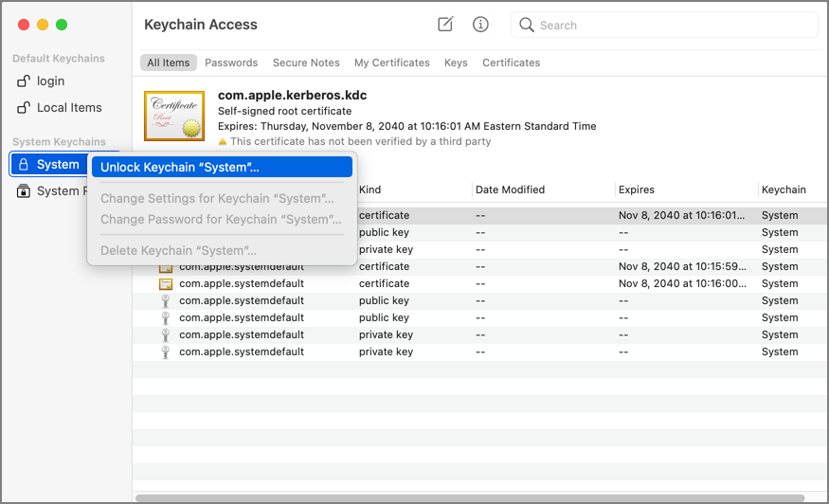Image resolution: width=829 pixels, height=504 pixels.
Task: Click the "Nov 8, 2040 at 10:16:00…" cell
Action: click(x=682, y=283)
